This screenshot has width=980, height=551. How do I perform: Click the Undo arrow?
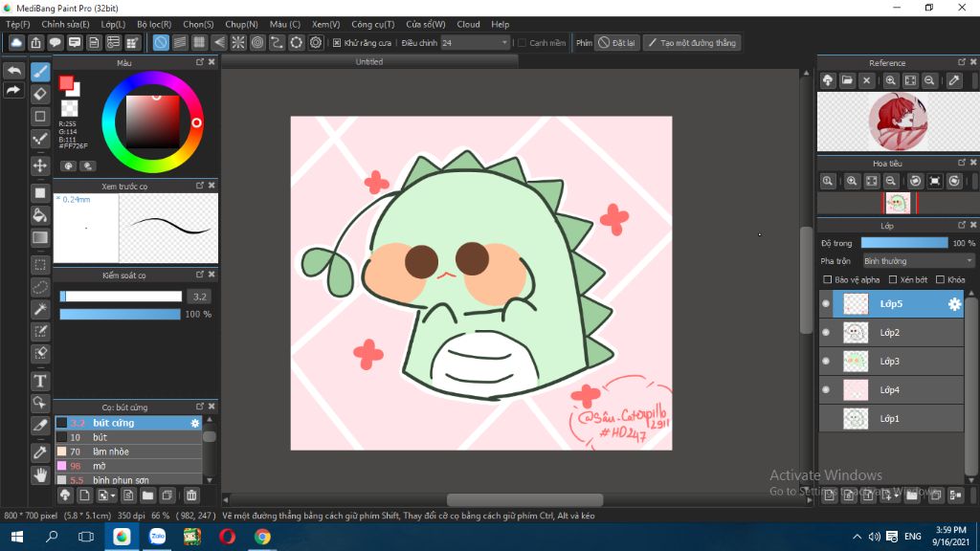(x=13, y=71)
